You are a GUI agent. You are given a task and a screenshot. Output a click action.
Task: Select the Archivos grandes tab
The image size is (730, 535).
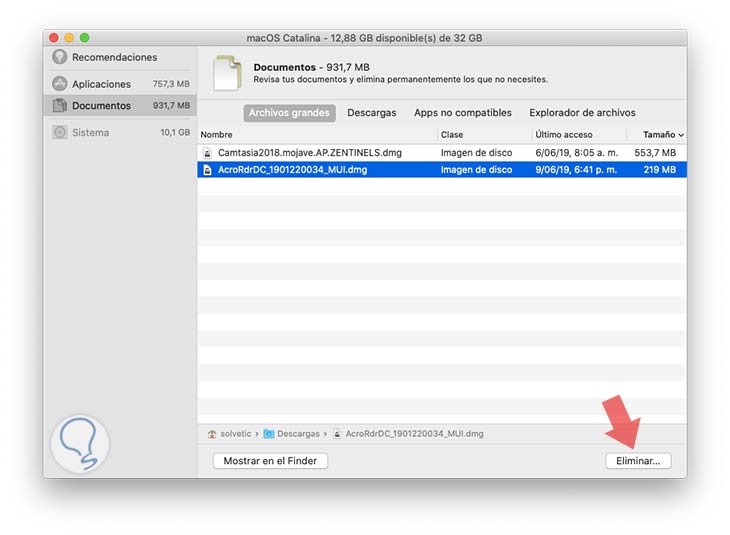tap(289, 113)
